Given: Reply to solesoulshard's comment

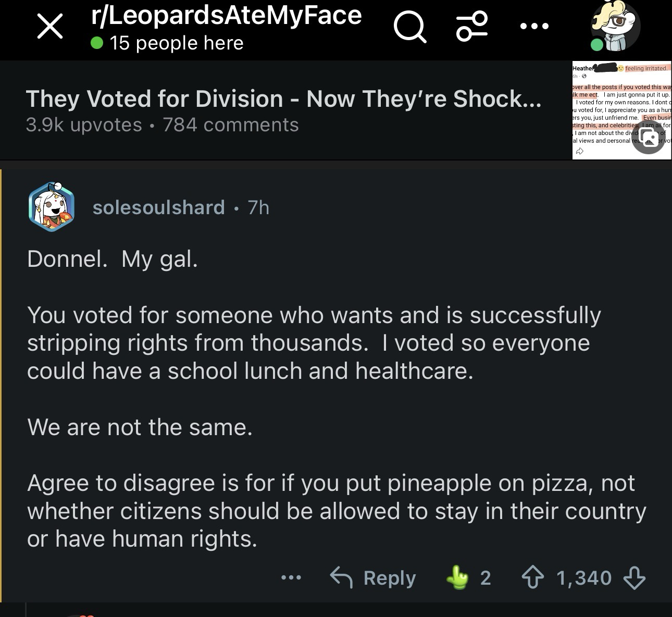Looking at the screenshot, I should [374, 577].
